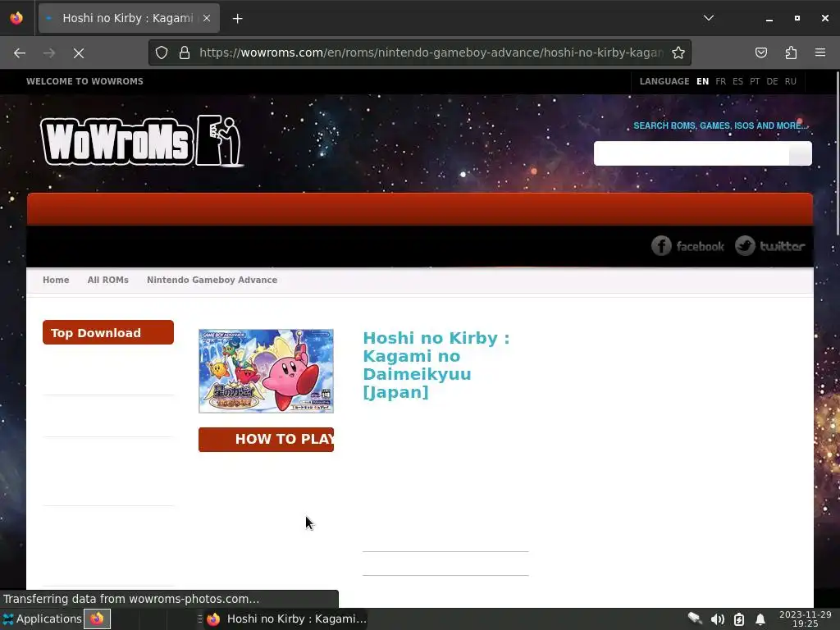Open network status tray icon
This screenshot has height=630, width=840.
pos(695,619)
